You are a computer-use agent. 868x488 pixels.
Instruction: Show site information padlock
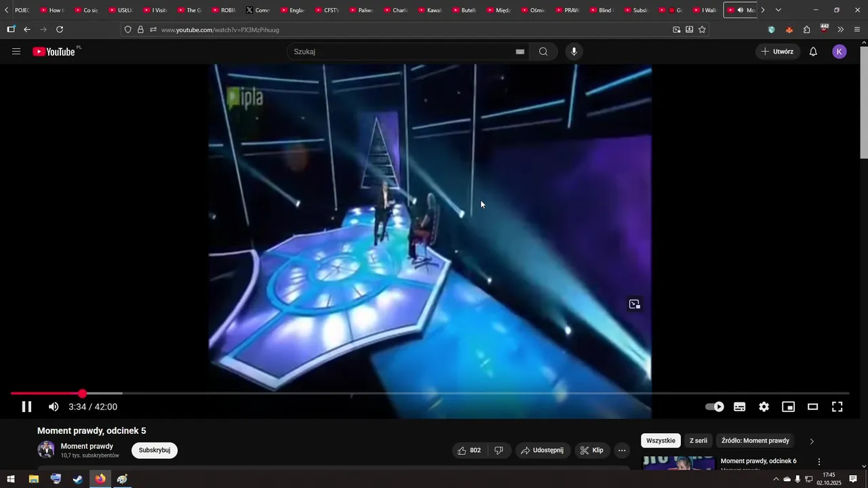tap(140, 30)
